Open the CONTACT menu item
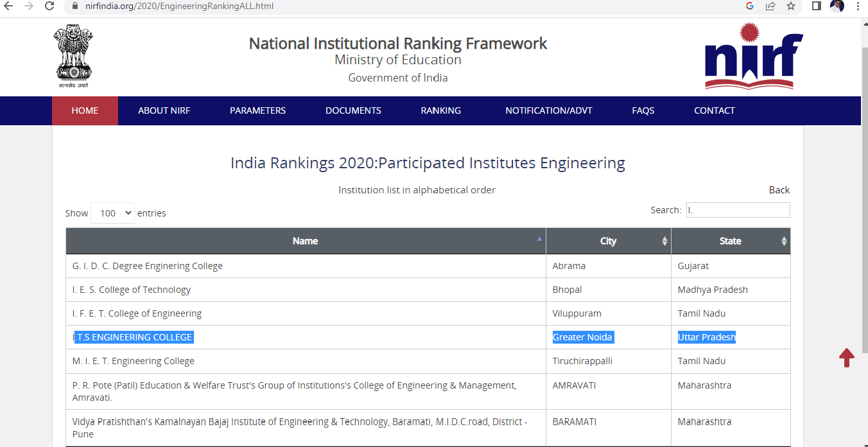The height and width of the screenshot is (447, 868). [x=715, y=110]
